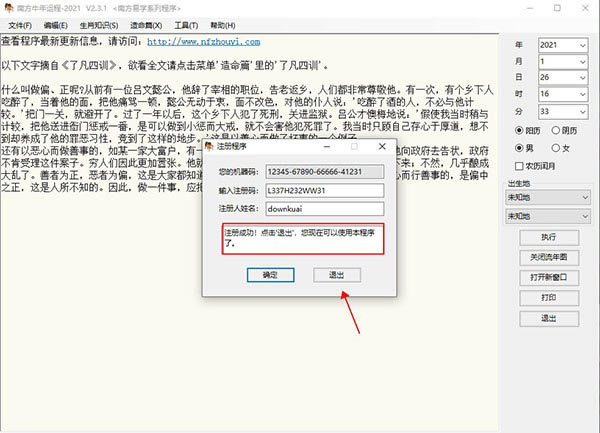The width and height of the screenshot is (600, 433).
Task: Click the 注册人姓名 input field
Action: pos(324,208)
